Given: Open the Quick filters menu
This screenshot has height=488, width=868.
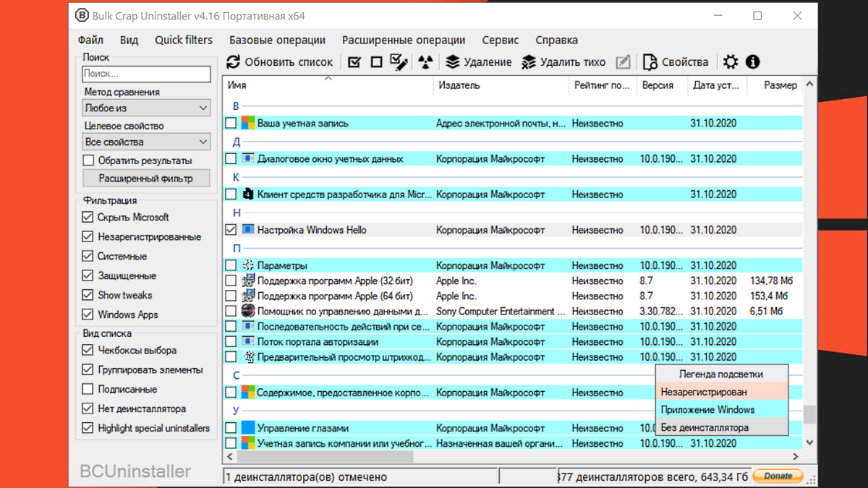Looking at the screenshot, I should tap(184, 40).
